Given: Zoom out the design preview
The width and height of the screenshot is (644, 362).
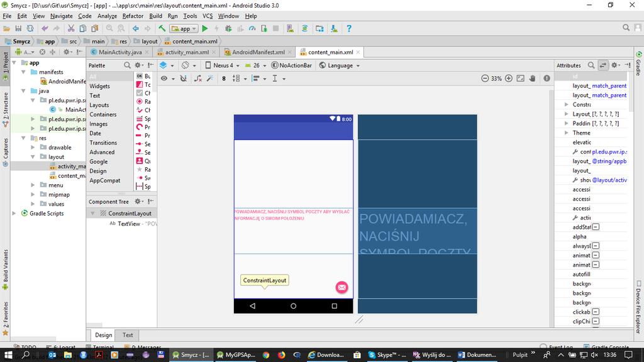Looking at the screenshot, I should click(x=485, y=79).
